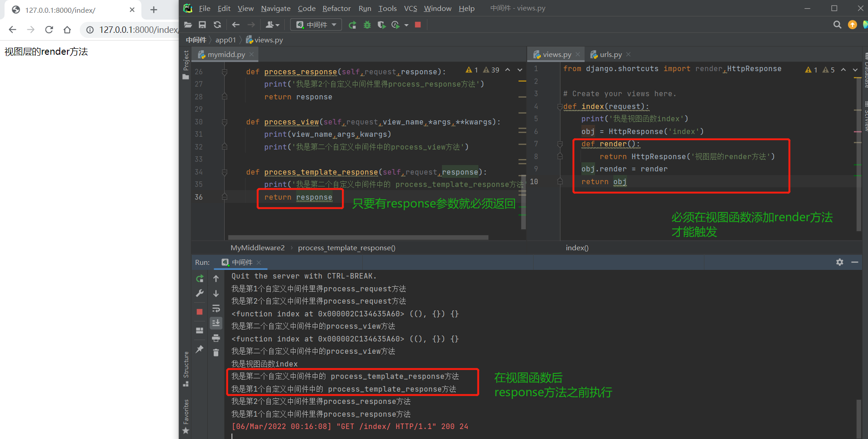Viewport: 868px width, 439px height.
Task: Click the horizontal scrollbar under mymidd.py editor
Action: pyautogui.click(x=358, y=238)
